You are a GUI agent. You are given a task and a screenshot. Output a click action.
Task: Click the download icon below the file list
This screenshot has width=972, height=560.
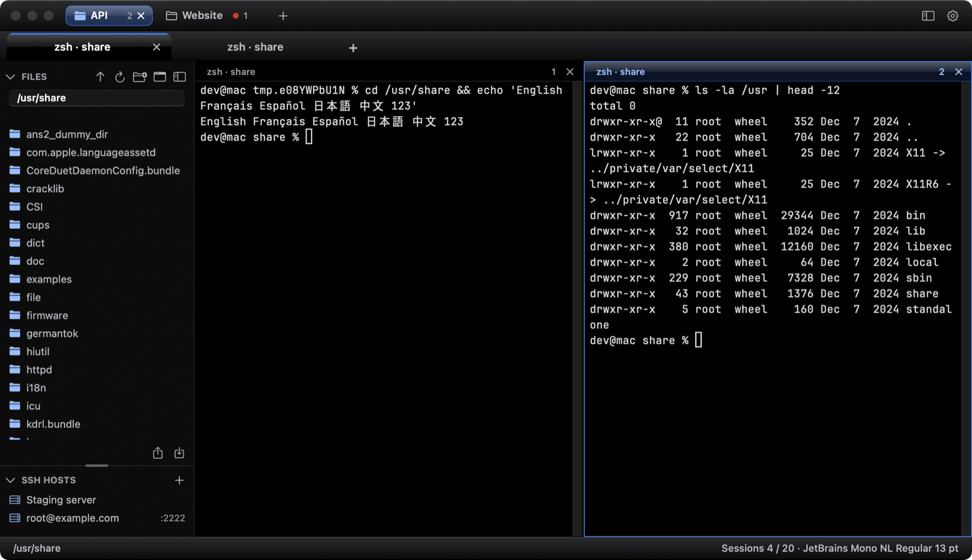pyautogui.click(x=179, y=453)
